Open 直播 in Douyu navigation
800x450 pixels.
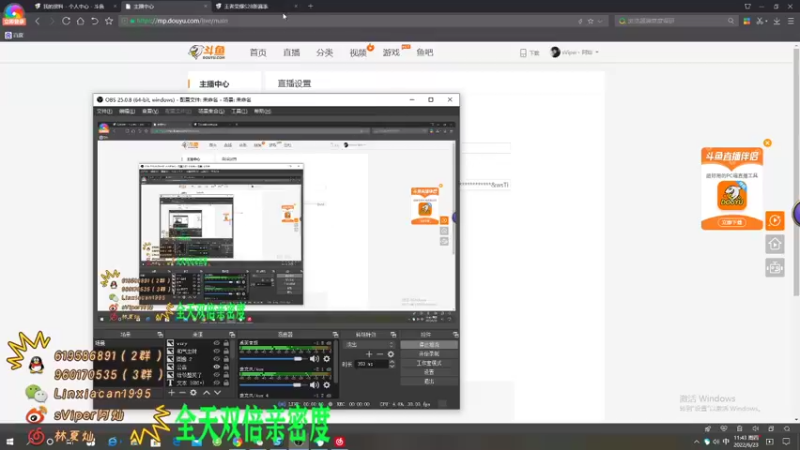point(291,53)
